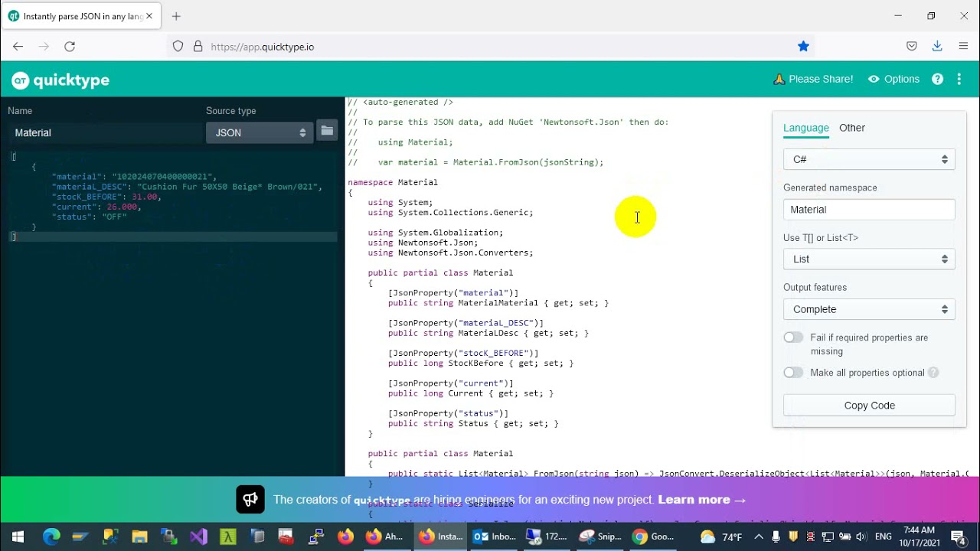
Task: Click the padlock site info icon
Action: [x=198, y=47]
